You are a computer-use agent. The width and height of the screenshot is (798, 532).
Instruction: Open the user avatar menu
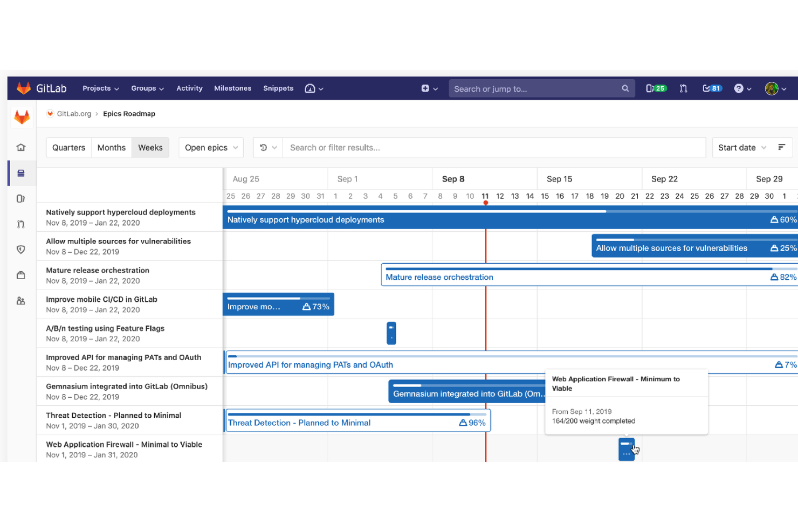(x=775, y=88)
